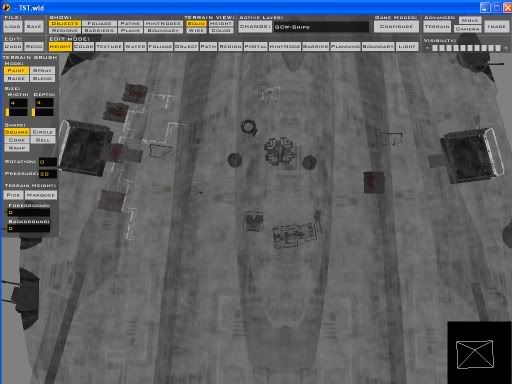This screenshot has width=512, height=384.
Task: Select Wire terrain view
Action: [x=196, y=30]
